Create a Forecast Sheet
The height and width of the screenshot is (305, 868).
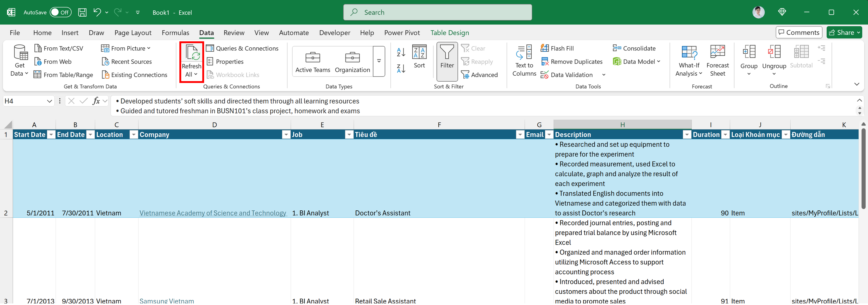point(717,61)
